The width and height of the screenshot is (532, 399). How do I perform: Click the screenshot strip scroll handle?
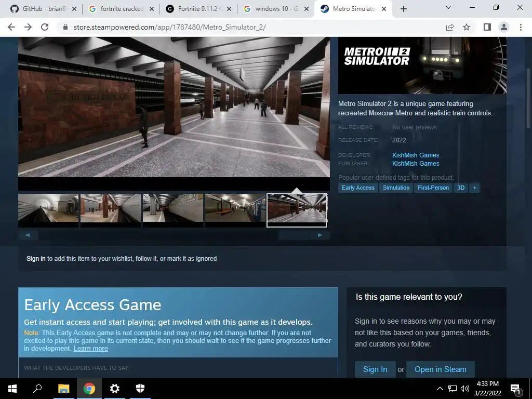294,235
